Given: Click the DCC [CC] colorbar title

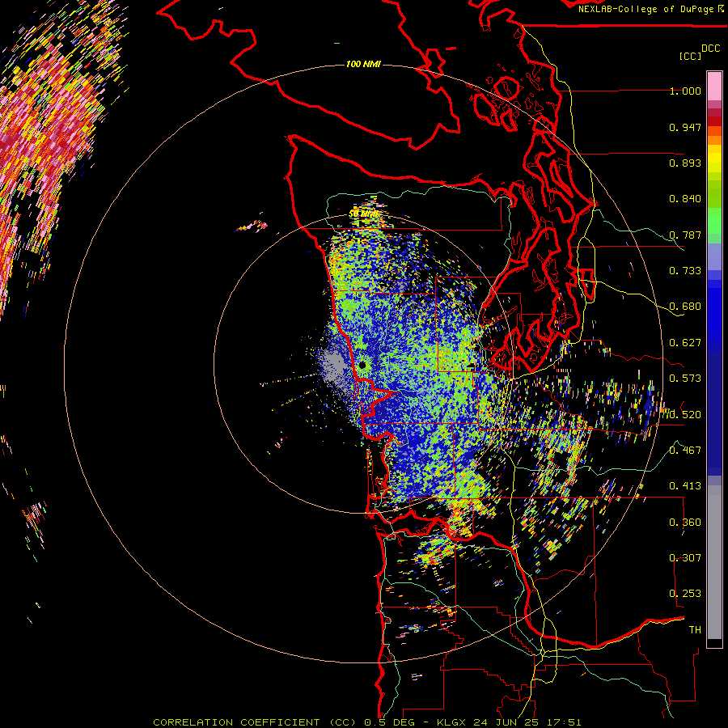Looking at the screenshot, I should click(x=700, y=52).
